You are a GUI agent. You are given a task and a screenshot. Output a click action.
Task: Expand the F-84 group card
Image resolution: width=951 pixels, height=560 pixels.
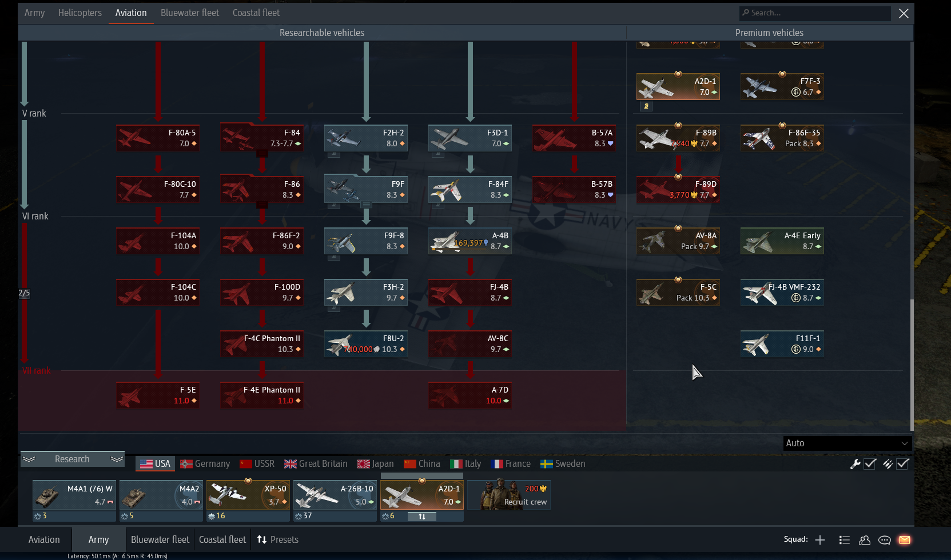coord(262,138)
